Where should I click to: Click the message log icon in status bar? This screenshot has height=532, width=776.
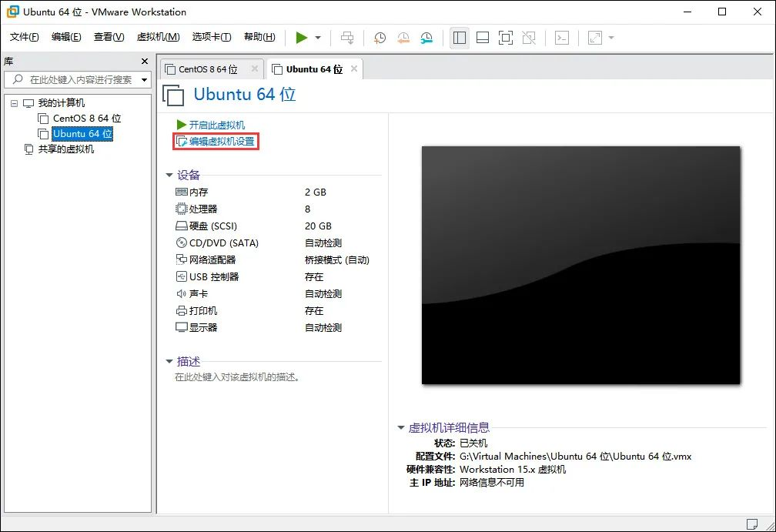[x=751, y=524]
